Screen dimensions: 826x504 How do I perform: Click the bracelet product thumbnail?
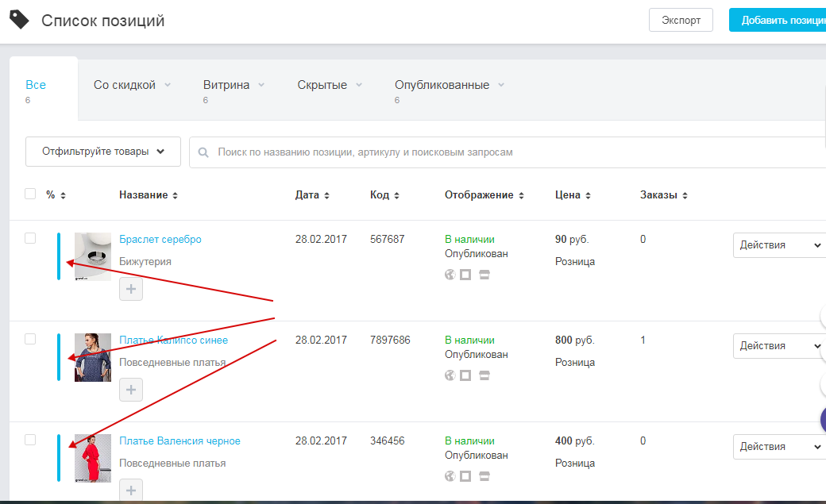[93, 256]
